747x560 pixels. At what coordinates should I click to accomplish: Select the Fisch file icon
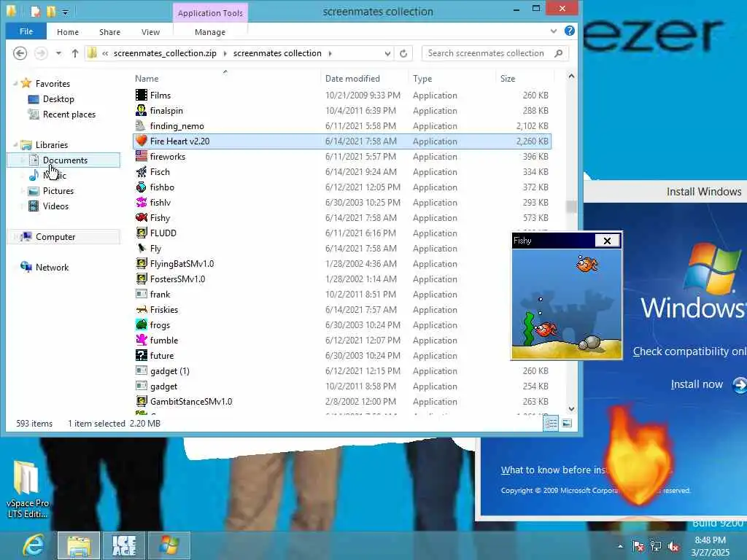point(141,171)
